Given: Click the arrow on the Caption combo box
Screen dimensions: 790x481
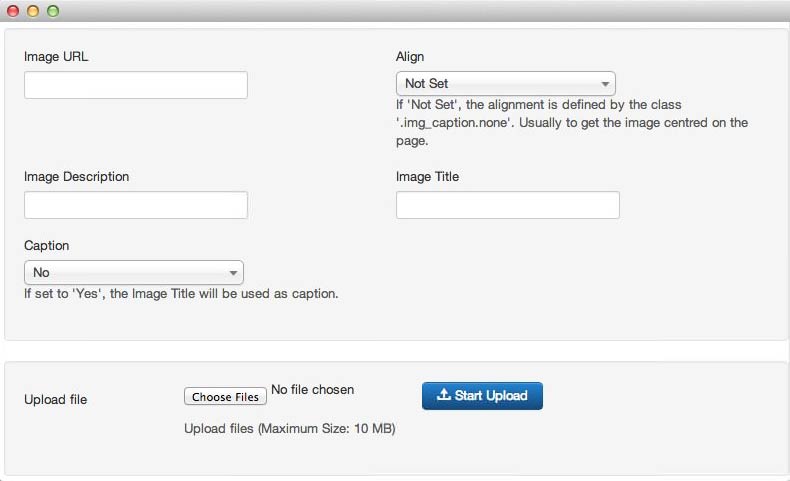Looking at the screenshot, I should tap(233, 272).
